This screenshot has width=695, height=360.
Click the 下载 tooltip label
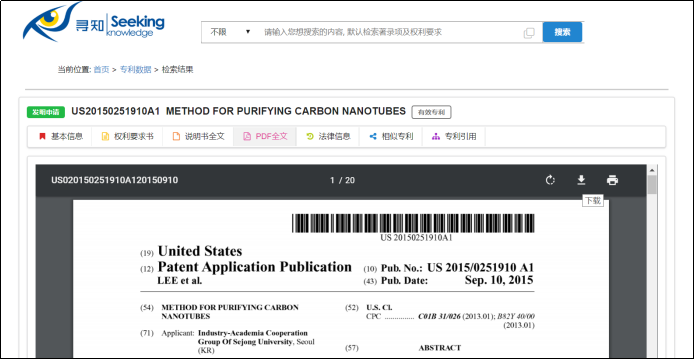point(593,201)
